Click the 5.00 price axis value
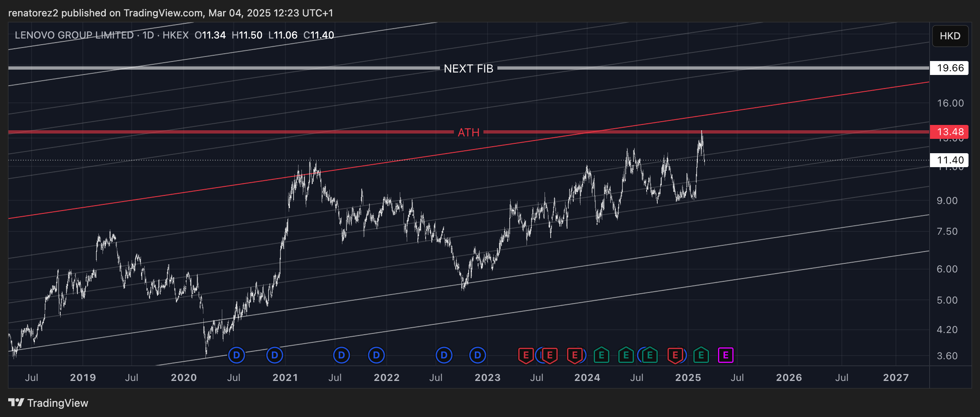Viewport: 980px width, 417px height. click(x=947, y=300)
